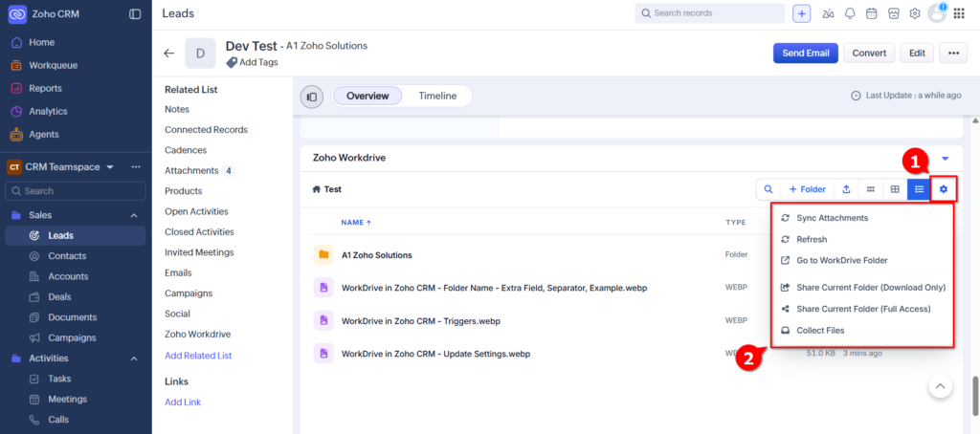This screenshot has height=434, width=980.
Task: Sort by the NAME column header
Action: click(x=356, y=223)
